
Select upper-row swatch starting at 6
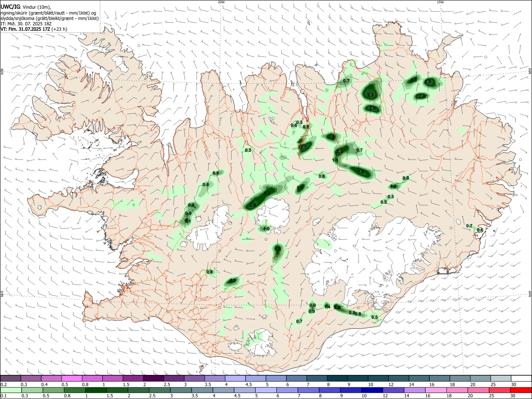pyautogui.click(x=296, y=379)
